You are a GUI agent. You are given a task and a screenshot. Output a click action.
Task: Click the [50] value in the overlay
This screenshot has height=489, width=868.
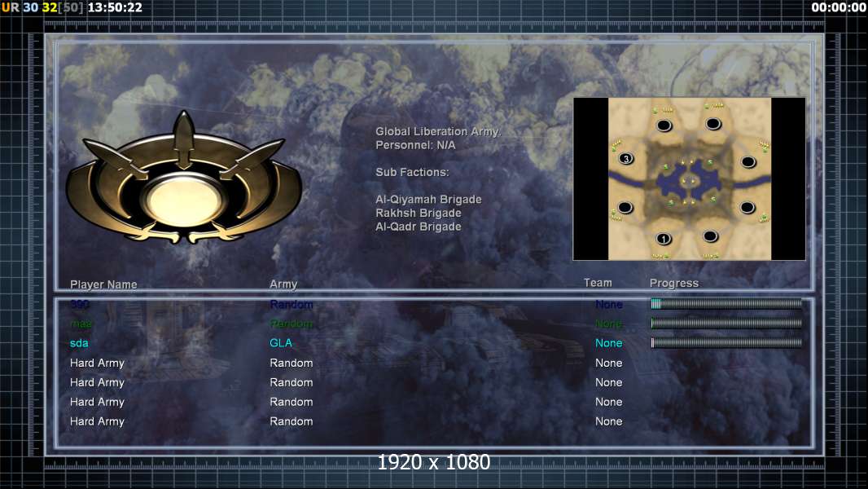click(x=70, y=8)
